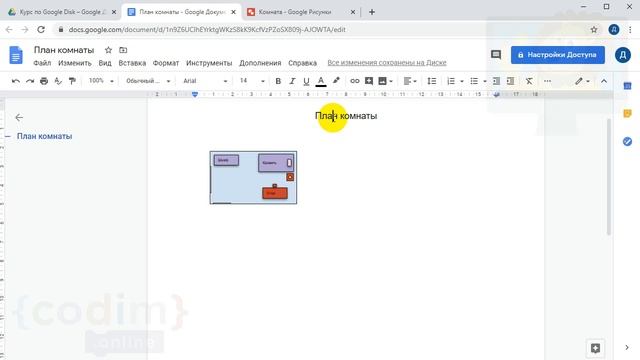Open the Вид menu

(x=105, y=63)
